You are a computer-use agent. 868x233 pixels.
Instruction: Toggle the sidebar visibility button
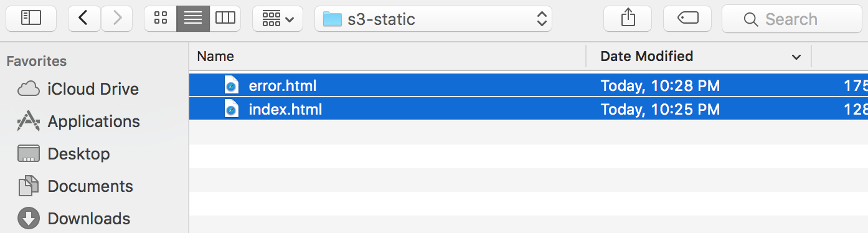[x=31, y=19]
